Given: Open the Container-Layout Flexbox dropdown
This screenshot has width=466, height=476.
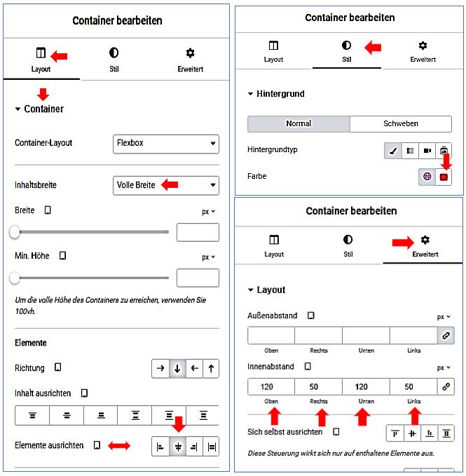Looking at the screenshot, I should tap(165, 144).
